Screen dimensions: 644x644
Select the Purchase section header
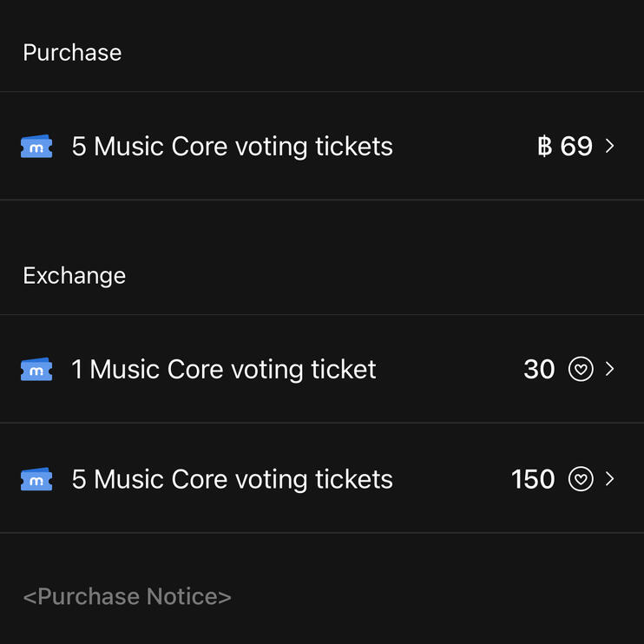tap(72, 53)
